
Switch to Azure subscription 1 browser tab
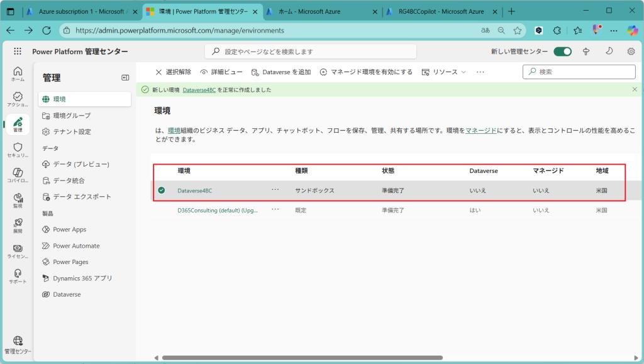tap(81, 11)
